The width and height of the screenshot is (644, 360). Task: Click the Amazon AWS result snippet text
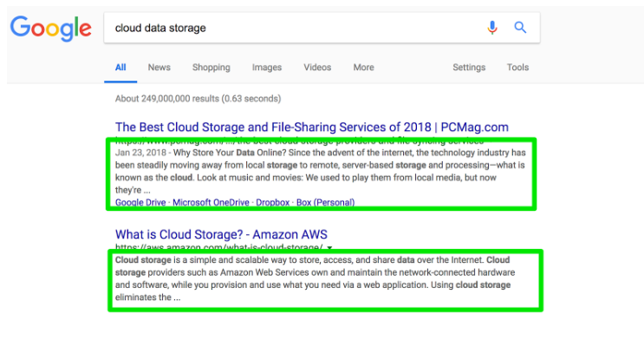313,278
